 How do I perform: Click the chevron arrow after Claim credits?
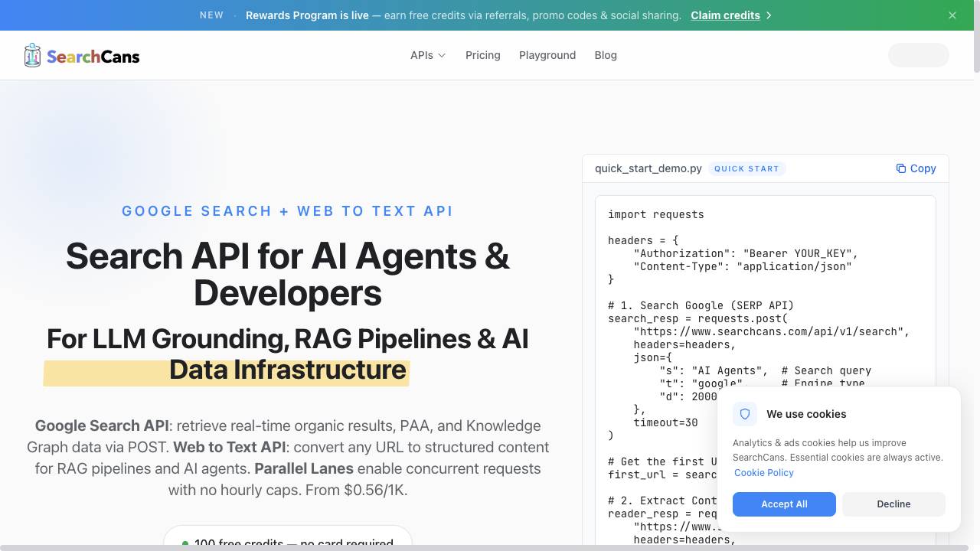pyautogui.click(x=769, y=15)
